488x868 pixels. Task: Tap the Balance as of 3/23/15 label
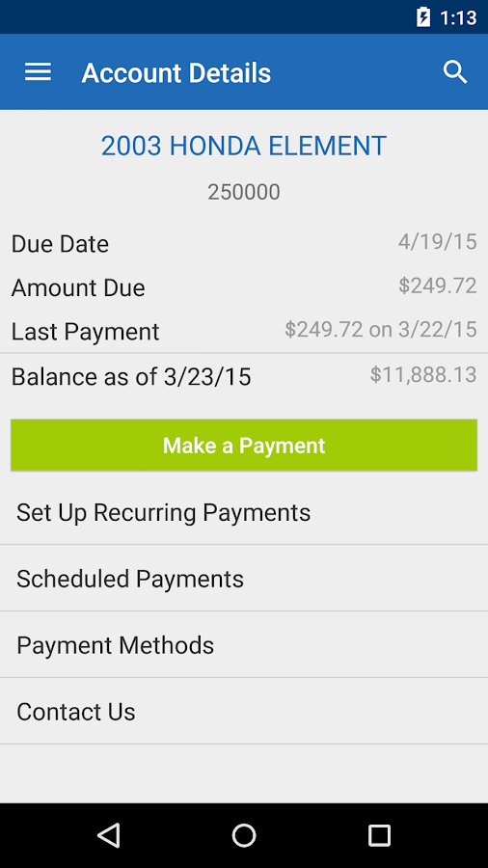coord(131,377)
